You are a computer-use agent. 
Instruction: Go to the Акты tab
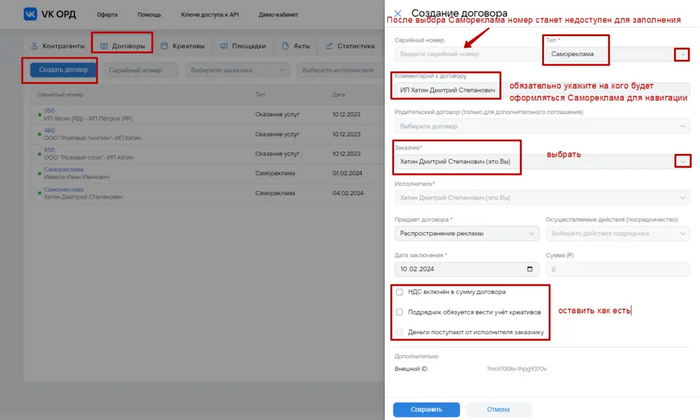click(296, 46)
